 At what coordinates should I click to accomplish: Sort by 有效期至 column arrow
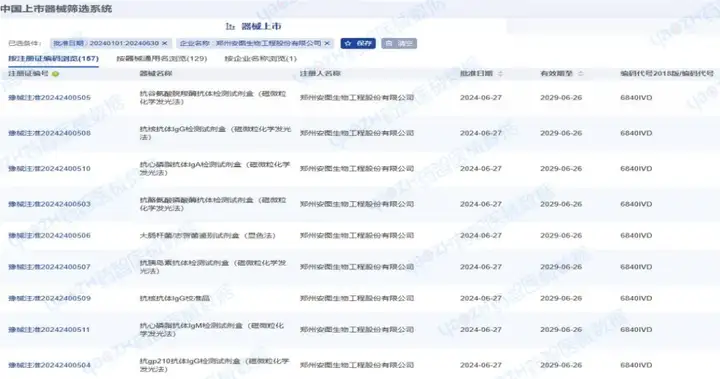[x=580, y=74]
